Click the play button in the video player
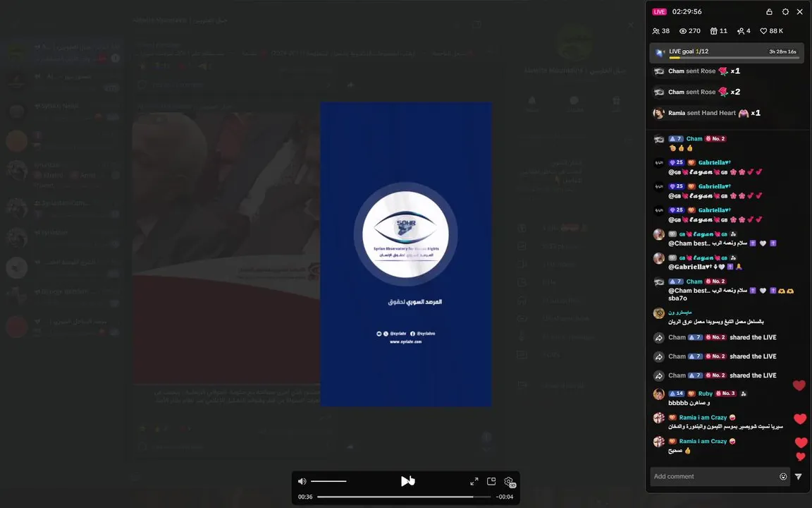Image resolution: width=812 pixels, height=508 pixels. 407,481
